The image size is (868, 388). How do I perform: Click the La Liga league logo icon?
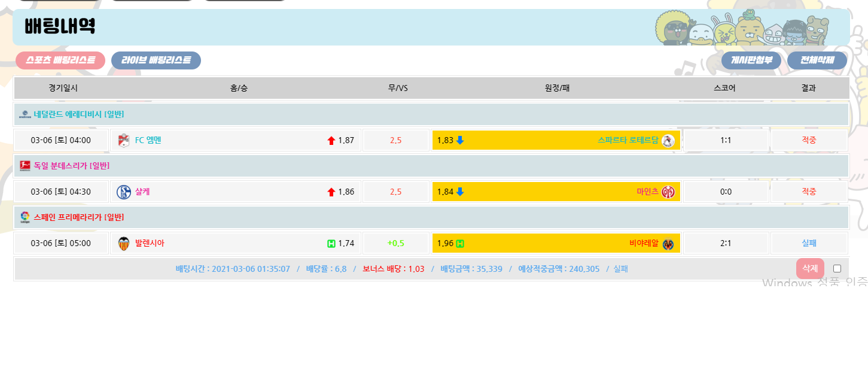(25, 217)
